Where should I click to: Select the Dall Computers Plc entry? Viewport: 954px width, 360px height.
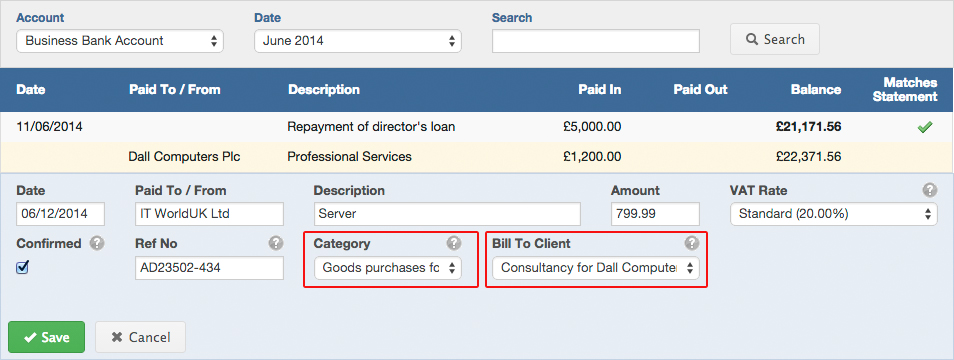[184, 157]
